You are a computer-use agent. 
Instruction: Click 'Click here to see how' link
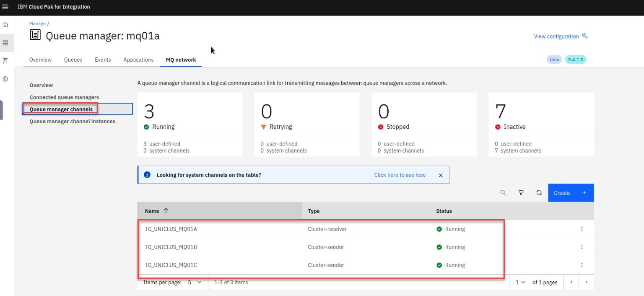coord(400,175)
